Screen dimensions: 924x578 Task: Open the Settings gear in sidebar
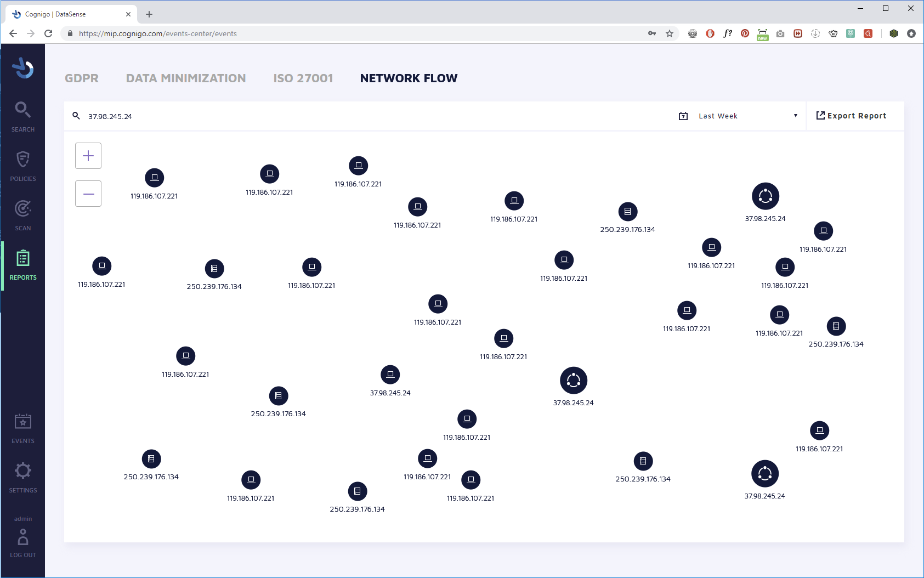tap(22, 478)
